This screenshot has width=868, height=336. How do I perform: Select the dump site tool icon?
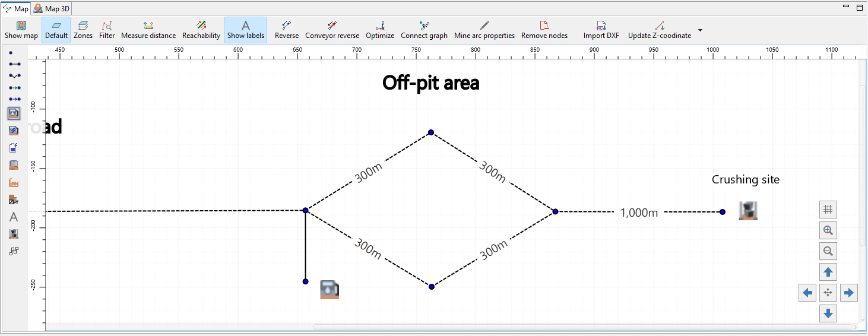pos(14,199)
